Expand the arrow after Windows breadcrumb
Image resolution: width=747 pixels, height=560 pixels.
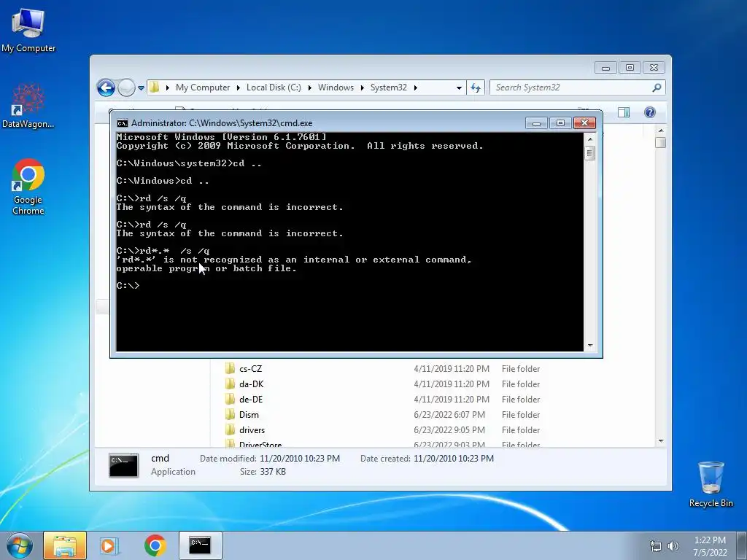[x=362, y=87]
